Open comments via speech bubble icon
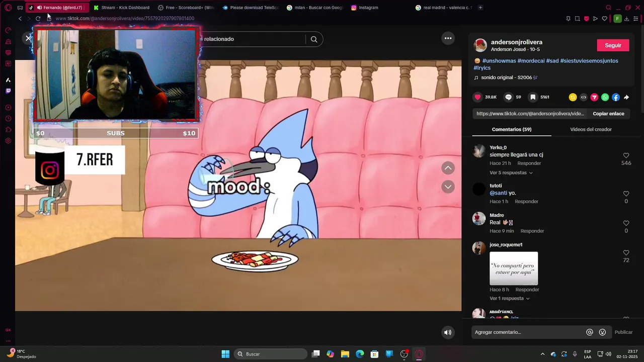This screenshot has width=644, height=362. pyautogui.click(x=508, y=97)
